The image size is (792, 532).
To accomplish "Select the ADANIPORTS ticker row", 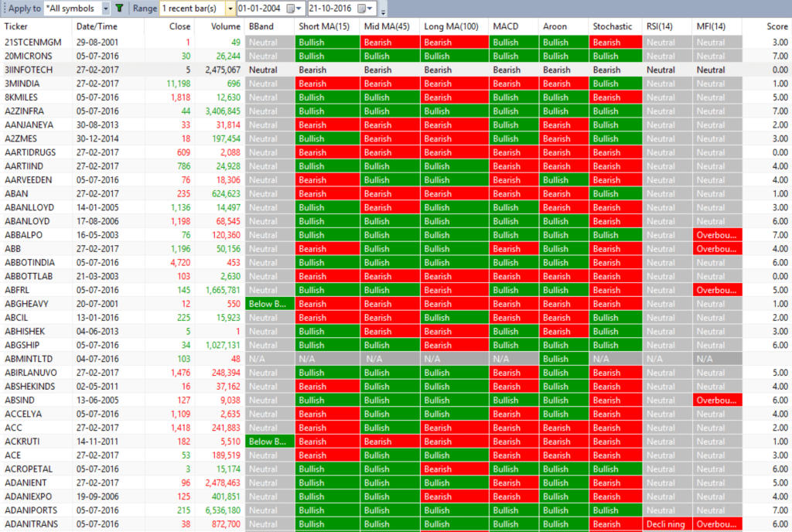I will (x=35, y=510).
